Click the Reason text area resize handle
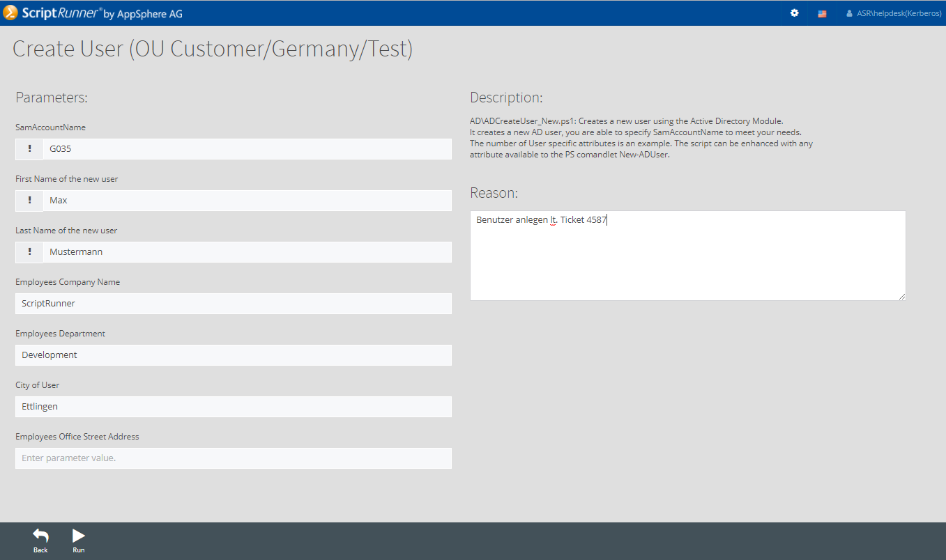The height and width of the screenshot is (560, 946). click(902, 297)
